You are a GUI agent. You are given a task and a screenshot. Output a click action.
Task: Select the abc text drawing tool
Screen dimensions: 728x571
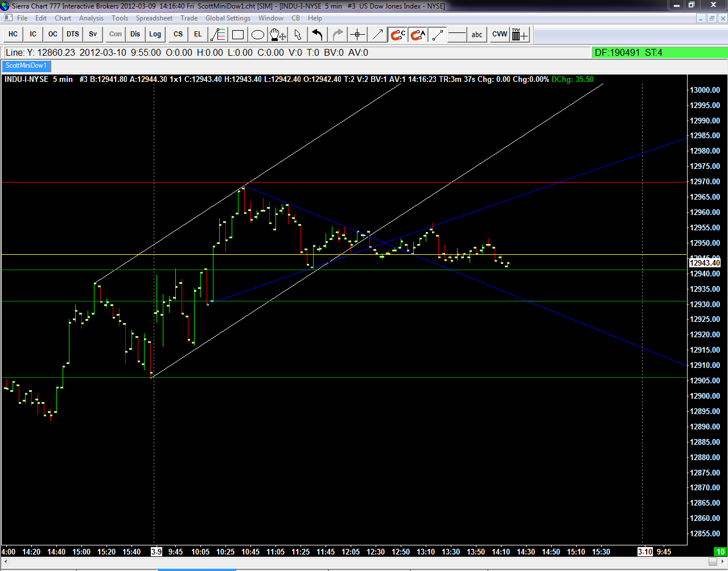click(x=477, y=34)
